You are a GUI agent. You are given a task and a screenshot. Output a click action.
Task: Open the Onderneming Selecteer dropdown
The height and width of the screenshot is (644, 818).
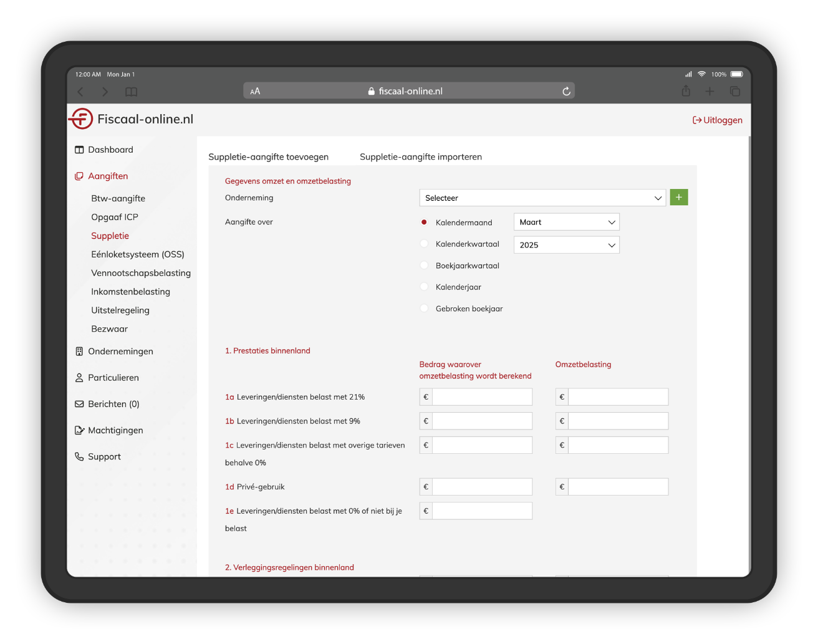(542, 198)
